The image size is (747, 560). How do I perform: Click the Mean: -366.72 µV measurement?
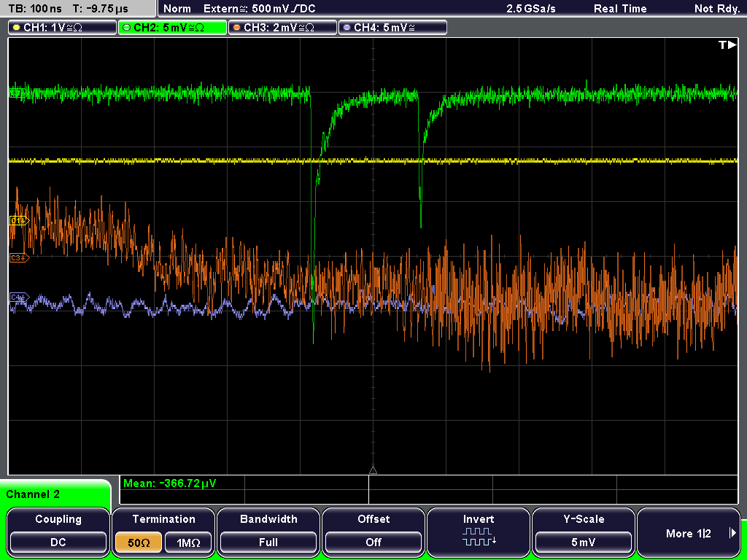[x=169, y=483]
